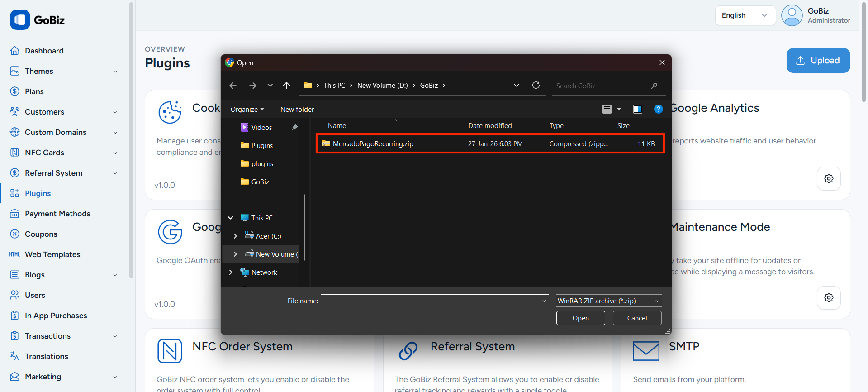Open the Dashboard sidebar item
Viewport: 868px width, 392px height.
pos(44,51)
